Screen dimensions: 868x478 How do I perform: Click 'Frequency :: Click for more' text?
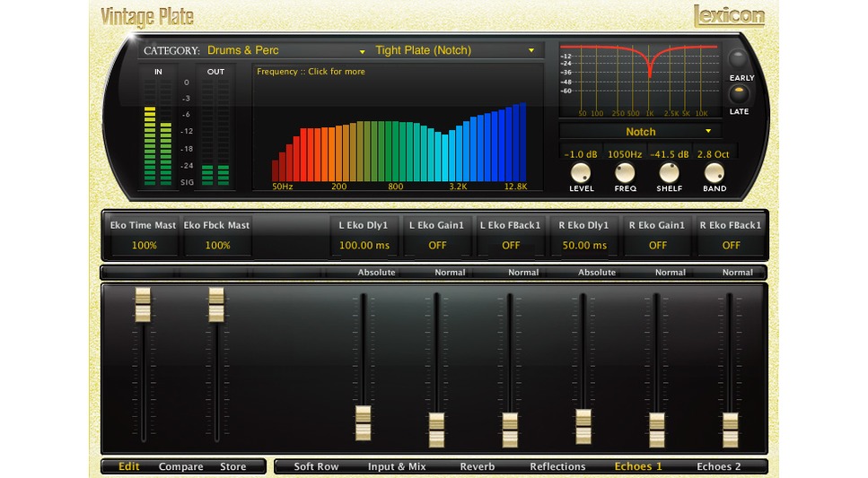[311, 72]
